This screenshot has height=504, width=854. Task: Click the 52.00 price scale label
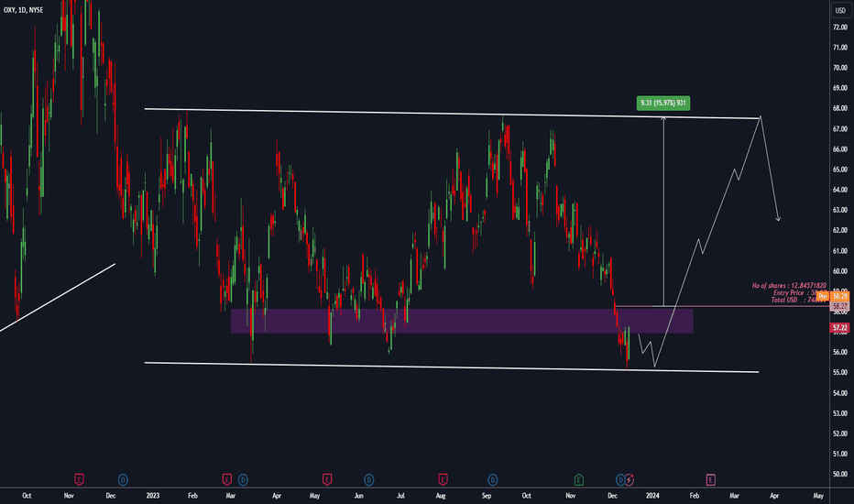coord(840,433)
